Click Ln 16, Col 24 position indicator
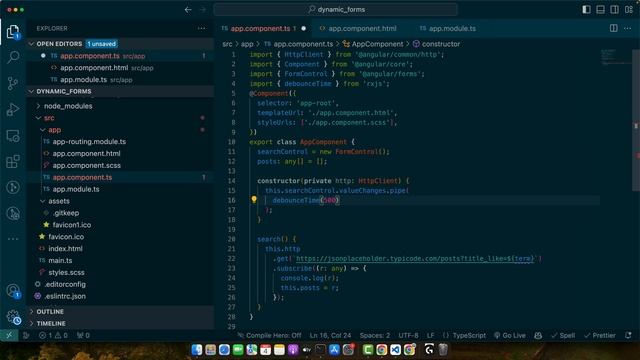640x360 pixels. click(330, 336)
